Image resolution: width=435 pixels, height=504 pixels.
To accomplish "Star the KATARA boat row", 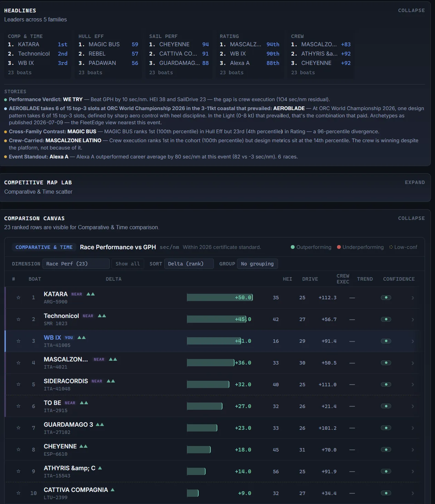I will [19, 298].
